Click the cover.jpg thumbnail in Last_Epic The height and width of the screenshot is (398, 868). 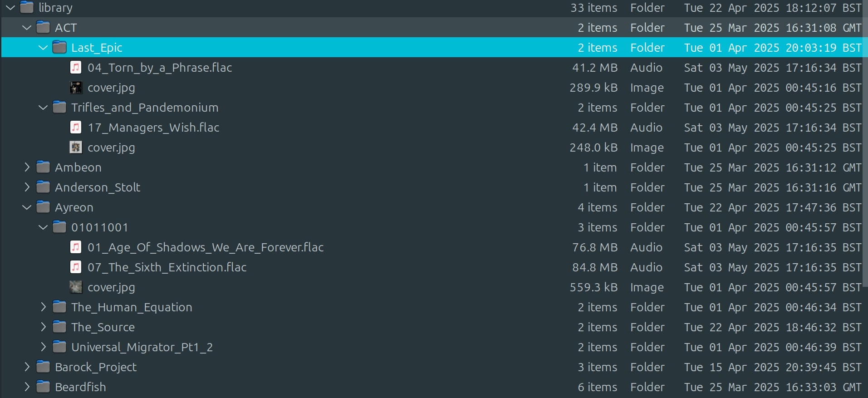pyautogui.click(x=76, y=88)
